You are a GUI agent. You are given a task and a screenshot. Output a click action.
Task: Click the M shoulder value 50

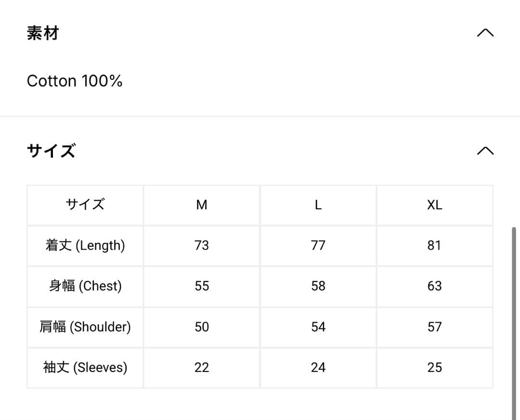click(x=202, y=327)
